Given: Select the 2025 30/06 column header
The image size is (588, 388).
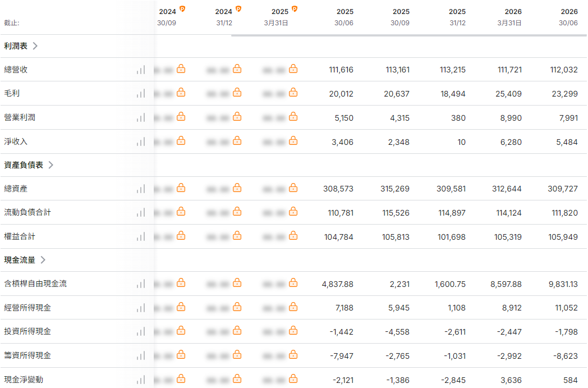Looking at the screenshot, I should (344, 17).
